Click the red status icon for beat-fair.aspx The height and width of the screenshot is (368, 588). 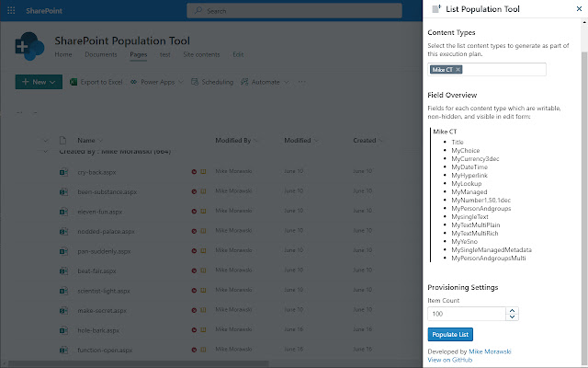[x=194, y=270]
